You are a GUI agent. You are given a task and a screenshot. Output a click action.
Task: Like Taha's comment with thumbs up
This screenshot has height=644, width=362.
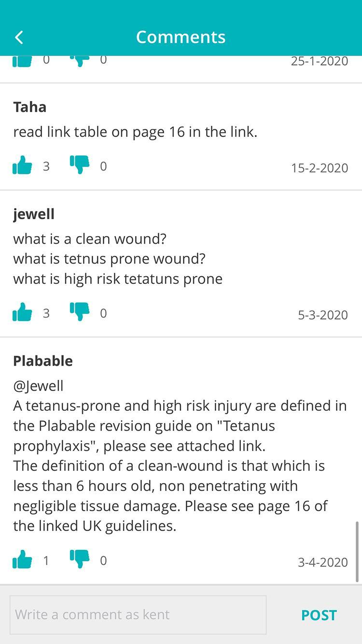pyautogui.click(x=22, y=166)
